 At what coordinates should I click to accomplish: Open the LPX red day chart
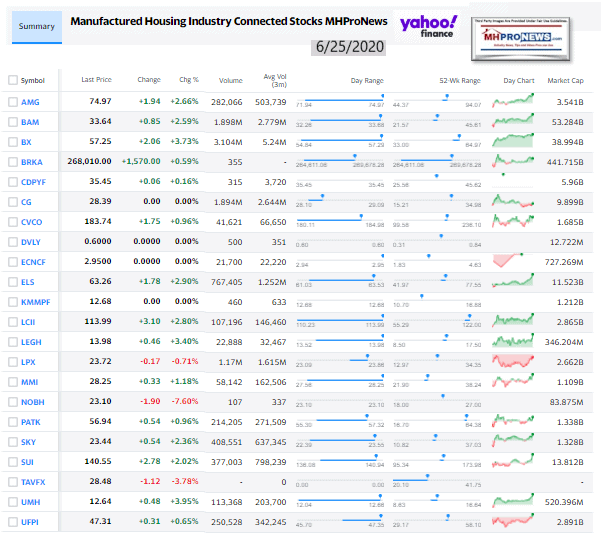(x=517, y=362)
